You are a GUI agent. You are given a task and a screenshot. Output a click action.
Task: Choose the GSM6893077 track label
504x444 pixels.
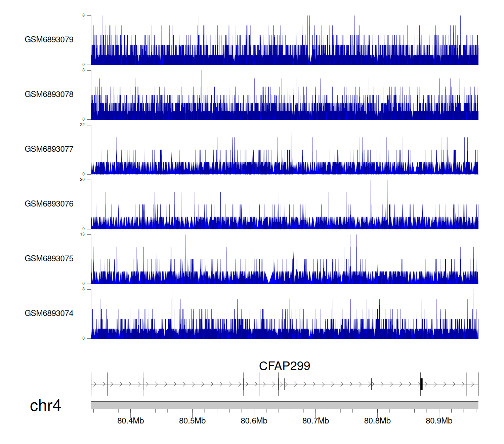tap(49, 149)
